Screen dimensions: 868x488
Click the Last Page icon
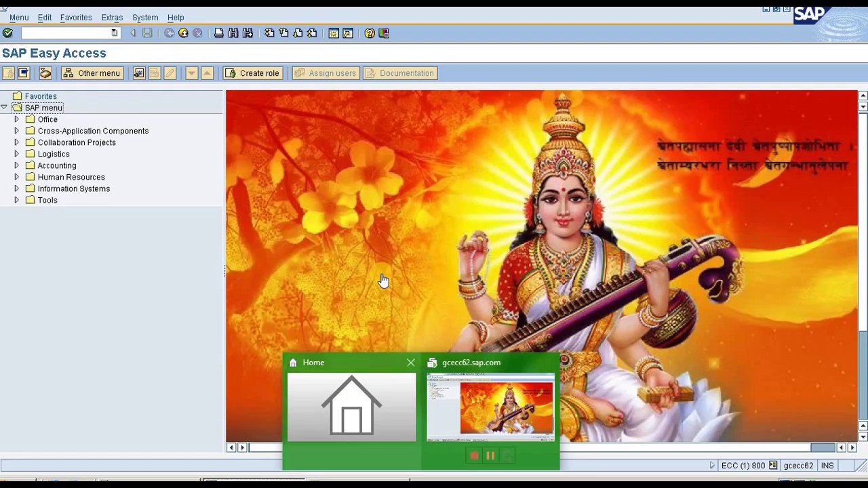click(312, 33)
